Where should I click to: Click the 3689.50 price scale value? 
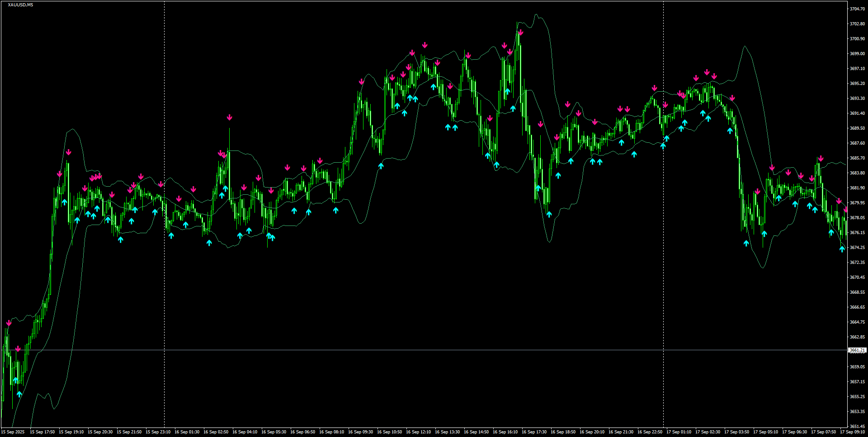point(857,128)
